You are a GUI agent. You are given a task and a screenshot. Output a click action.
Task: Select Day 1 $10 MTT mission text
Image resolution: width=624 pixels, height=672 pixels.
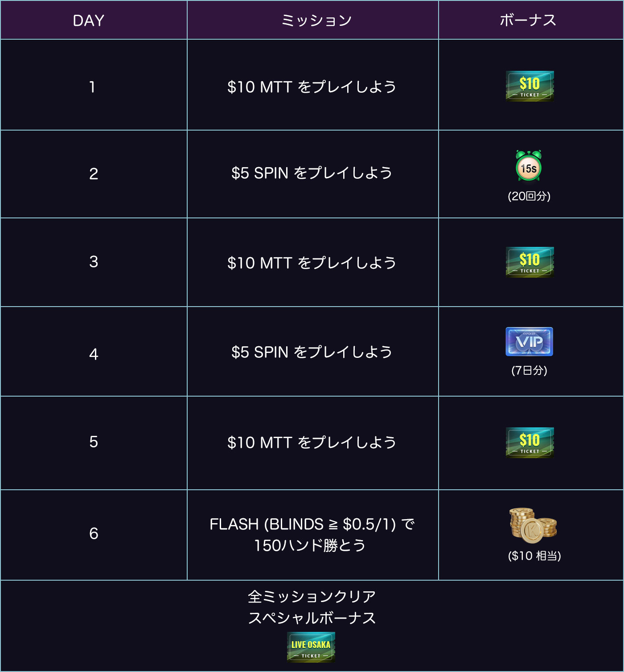click(312, 86)
